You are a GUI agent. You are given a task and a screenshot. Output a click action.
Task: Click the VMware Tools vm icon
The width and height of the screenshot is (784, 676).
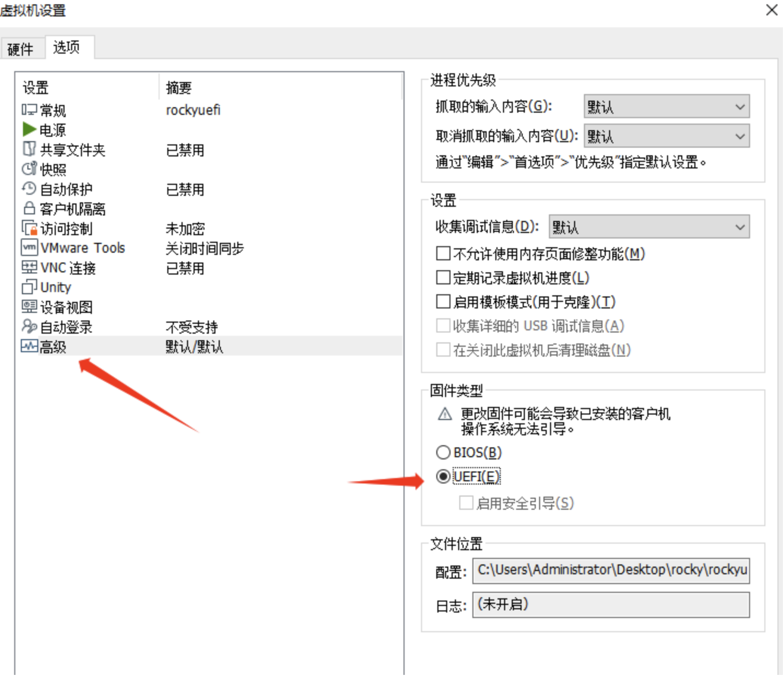30,248
